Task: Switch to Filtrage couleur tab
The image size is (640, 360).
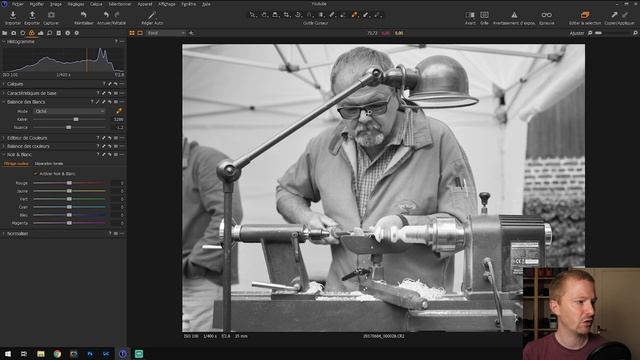Action: pos(16,164)
